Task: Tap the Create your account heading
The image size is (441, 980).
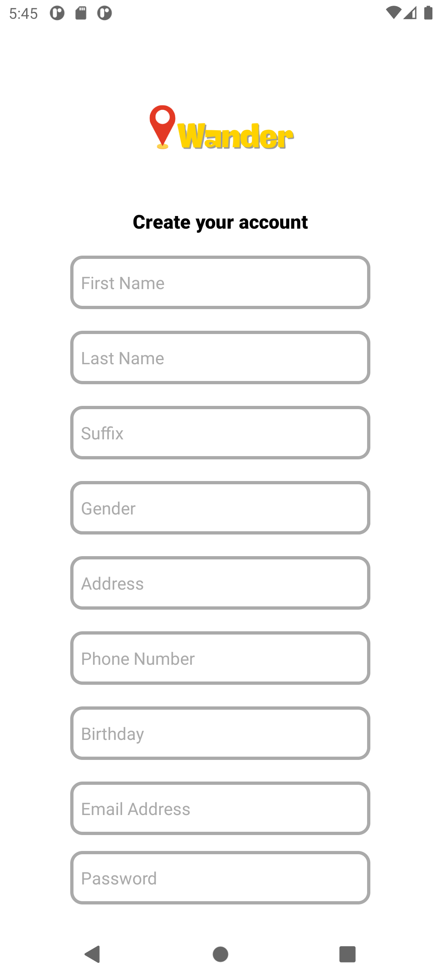Action: [x=220, y=223]
